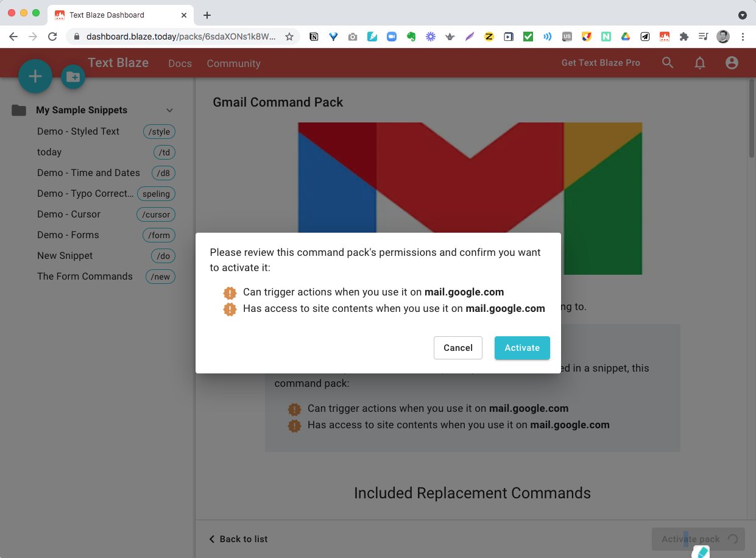Click the Included Replacement Commands heading

(x=472, y=493)
